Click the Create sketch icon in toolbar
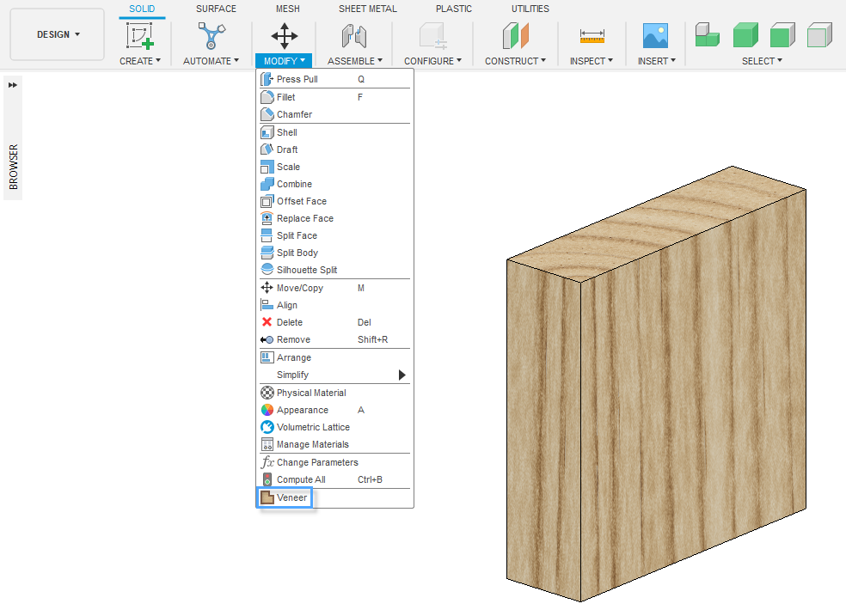 [x=139, y=36]
